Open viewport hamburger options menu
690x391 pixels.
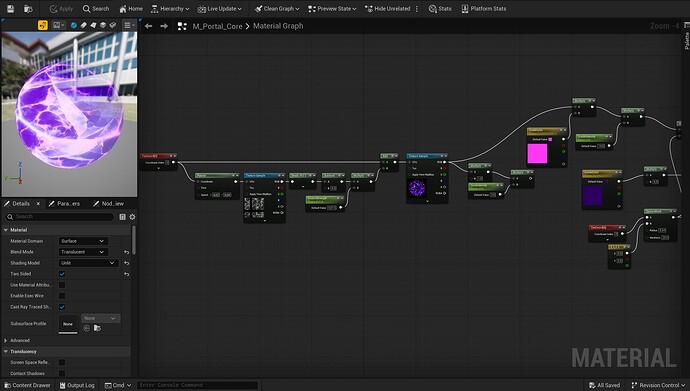click(129, 25)
